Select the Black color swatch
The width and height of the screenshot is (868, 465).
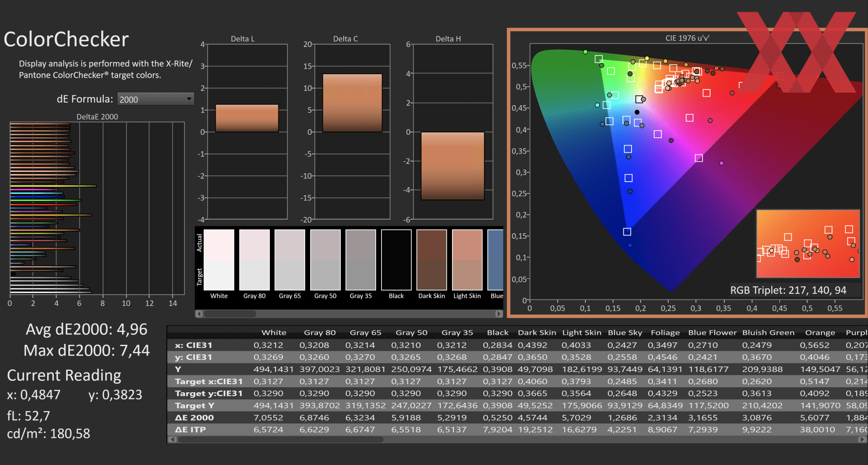coord(396,260)
